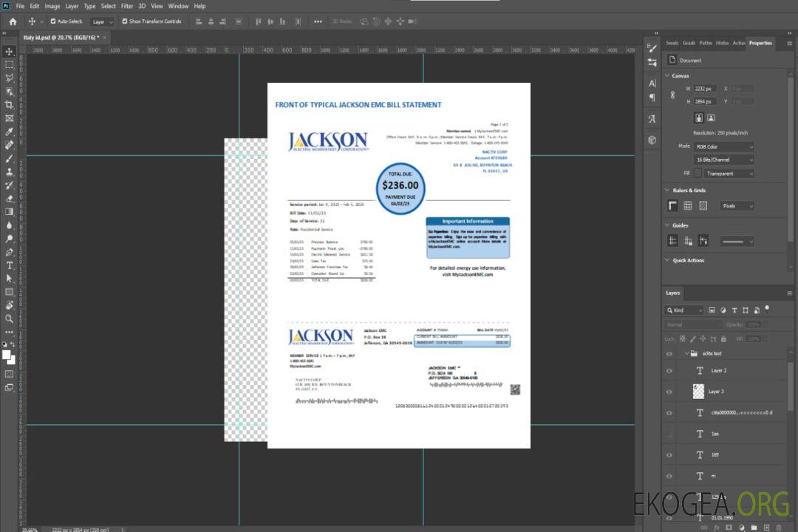Screen dimensions: 798x532
Task: Select the Dodge tool
Action: (9, 239)
